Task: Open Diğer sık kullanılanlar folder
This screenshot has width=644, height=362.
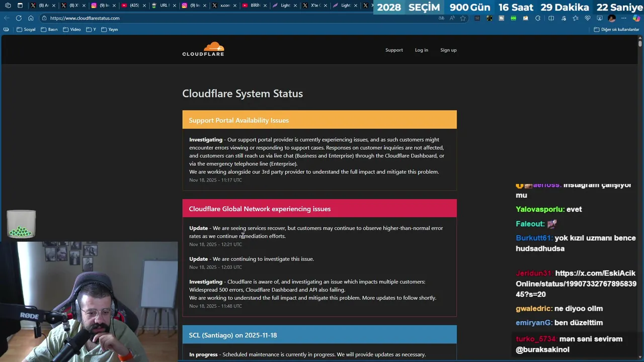Action: [x=616, y=29]
